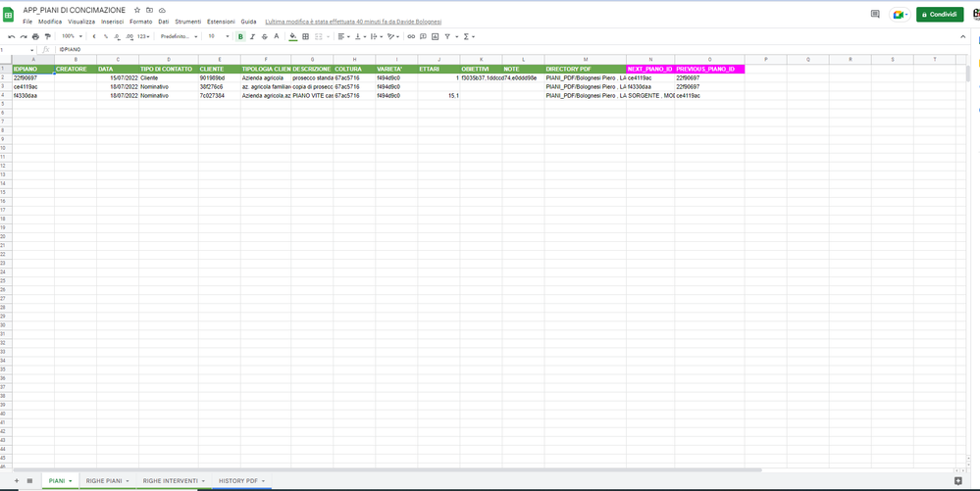Open the font size 10 dropdown
The height and width of the screenshot is (491, 980).
(x=219, y=37)
